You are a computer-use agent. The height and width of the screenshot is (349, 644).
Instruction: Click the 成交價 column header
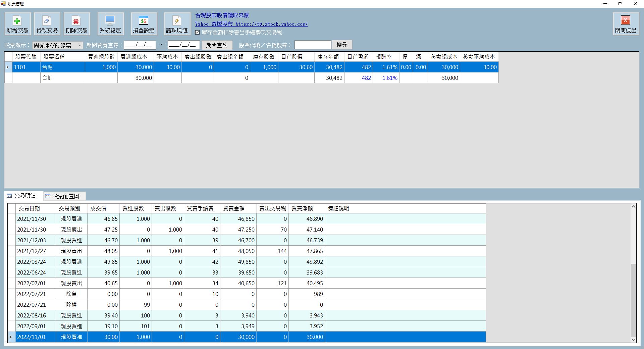[x=103, y=208]
